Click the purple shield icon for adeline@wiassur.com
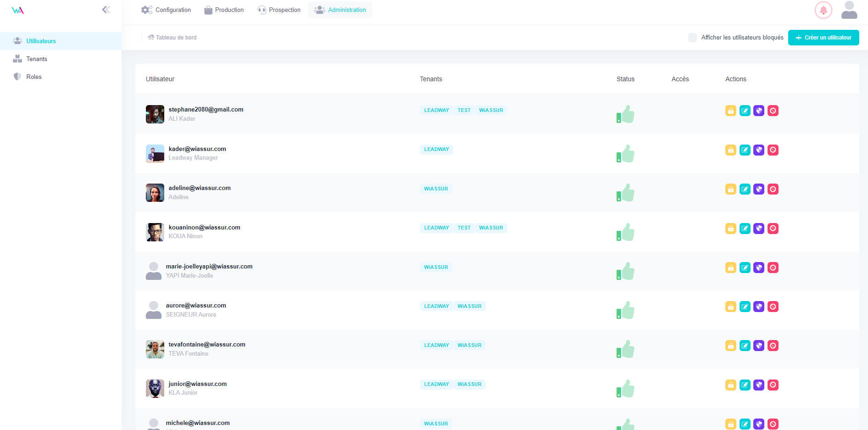Viewport: 868px width, 430px height. 759,189
